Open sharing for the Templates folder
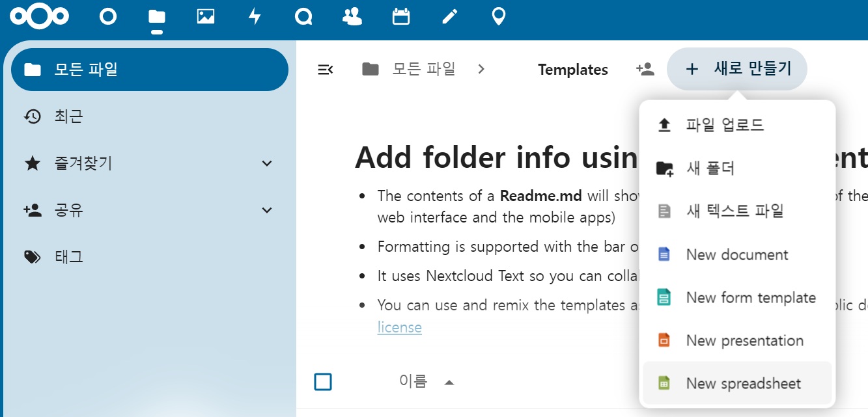Viewport: 868px width, 417px height. (x=645, y=69)
